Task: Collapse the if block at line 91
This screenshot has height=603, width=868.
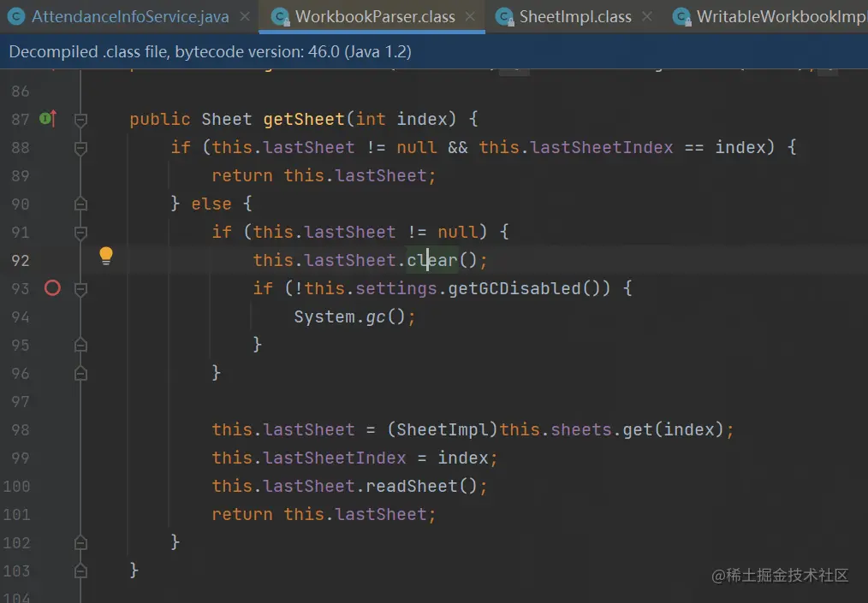Action: tap(80, 233)
